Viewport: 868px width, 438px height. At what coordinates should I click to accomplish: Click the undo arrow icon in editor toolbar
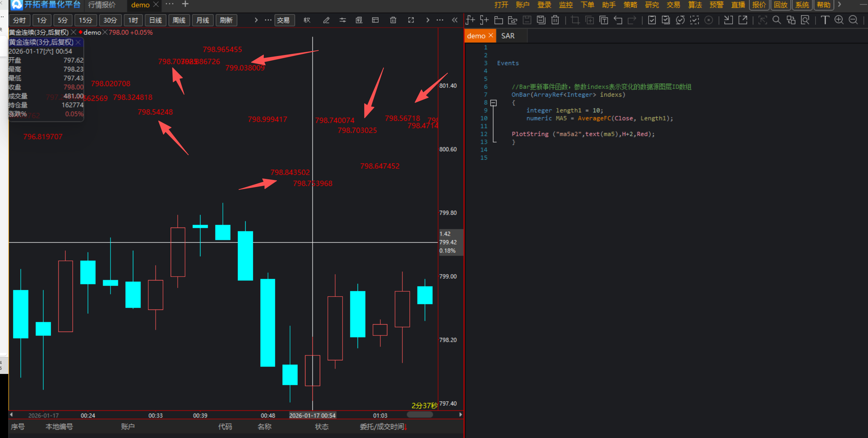coord(618,20)
